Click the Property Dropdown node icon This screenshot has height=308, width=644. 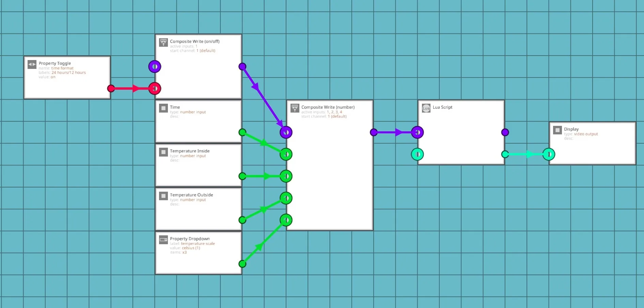coord(163,240)
